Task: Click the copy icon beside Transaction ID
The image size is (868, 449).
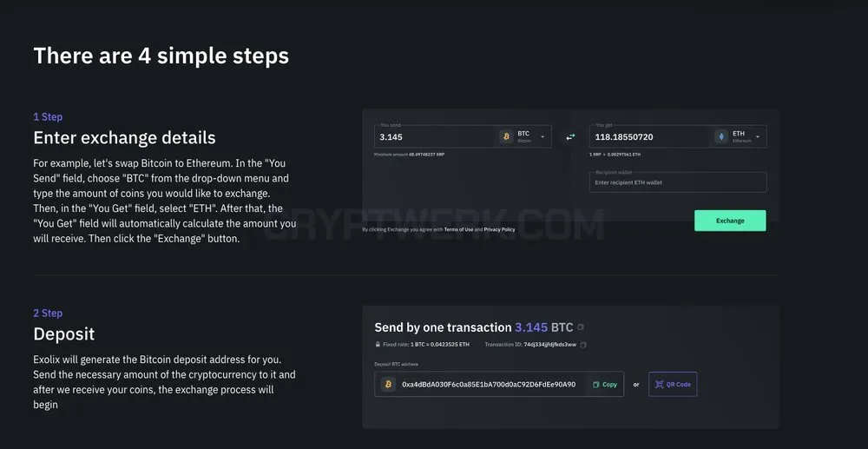Action: tap(583, 345)
